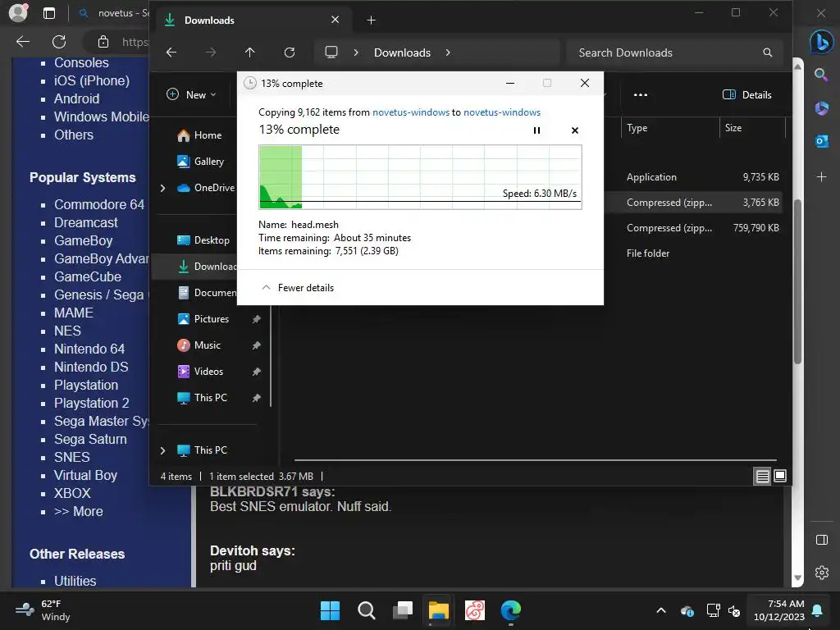Open Gallery in navigation pane
This screenshot has height=630, width=840.
200,162
